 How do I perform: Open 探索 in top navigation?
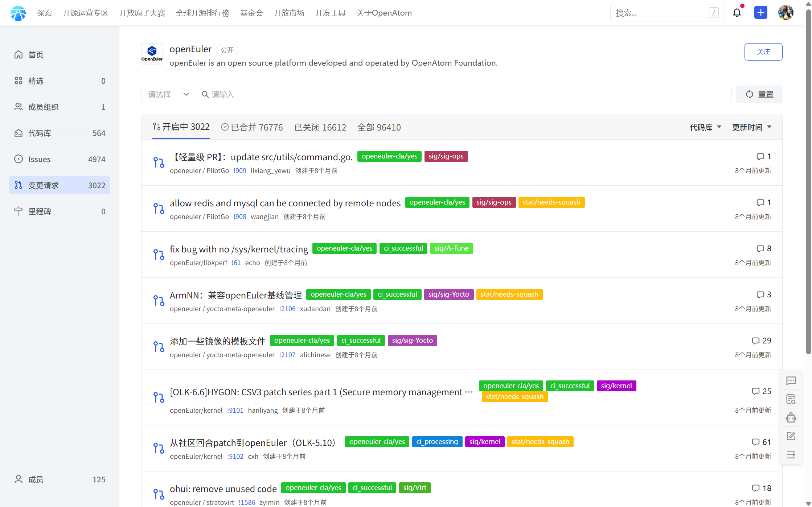44,13
